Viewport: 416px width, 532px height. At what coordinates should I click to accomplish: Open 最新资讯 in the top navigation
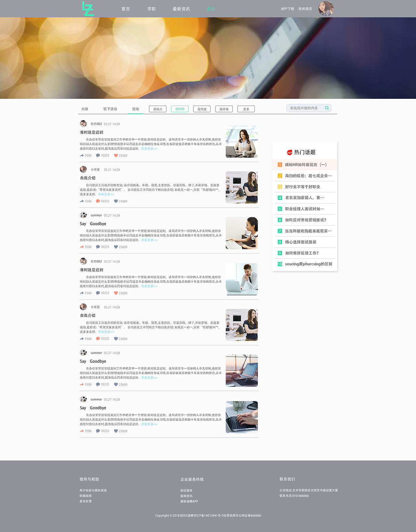click(181, 9)
